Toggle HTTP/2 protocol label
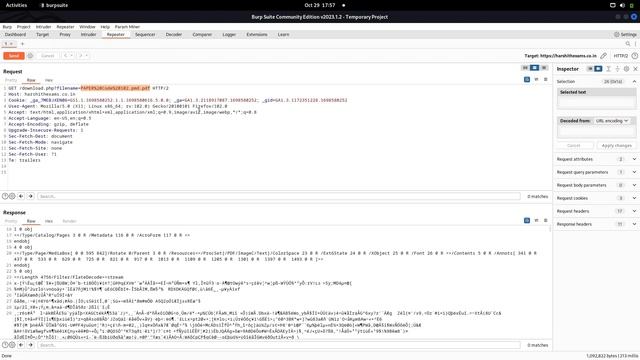 [620, 56]
